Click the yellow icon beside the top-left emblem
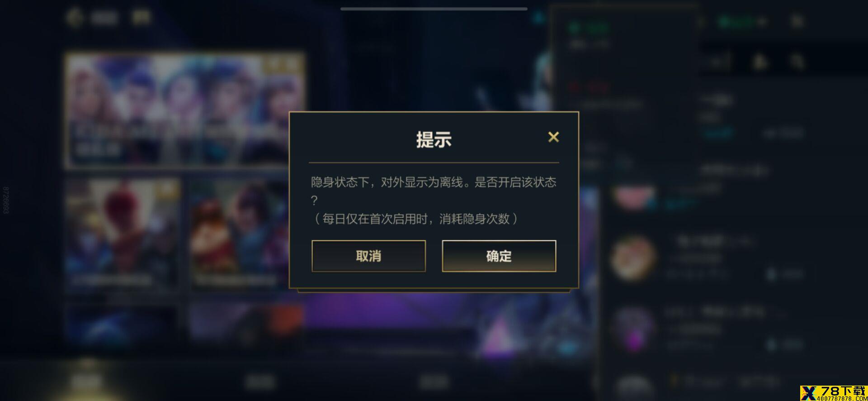The width and height of the screenshot is (868, 401). click(141, 17)
